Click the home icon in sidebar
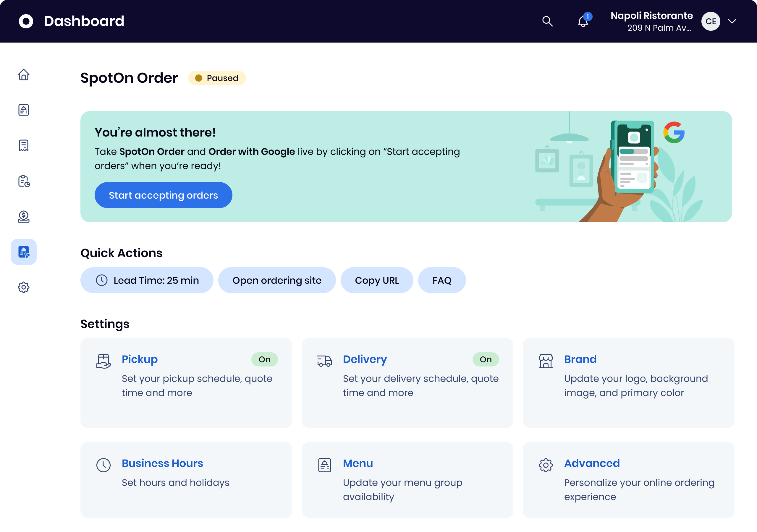This screenshot has height=532, width=757. (23, 75)
